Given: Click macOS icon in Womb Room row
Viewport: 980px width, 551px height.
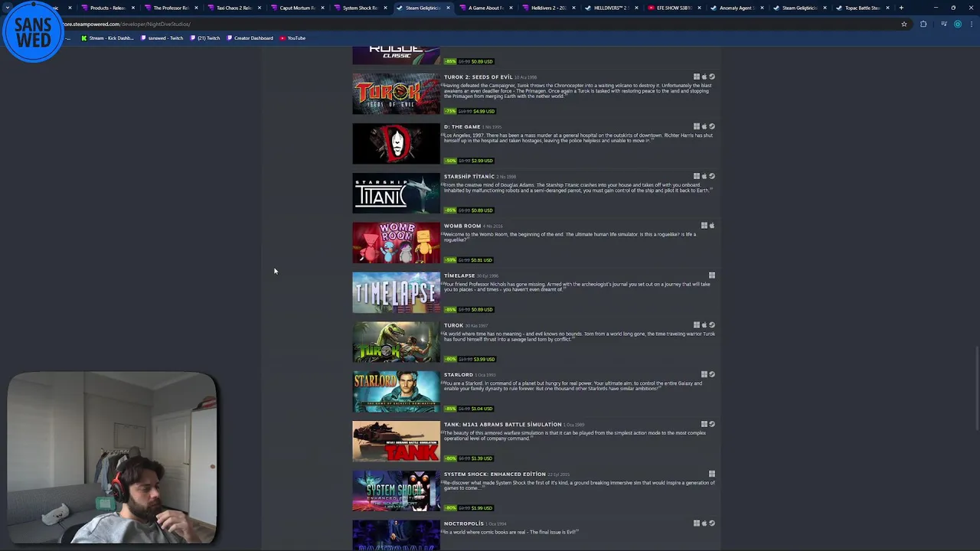Looking at the screenshot, I should [x=712, y=226].
